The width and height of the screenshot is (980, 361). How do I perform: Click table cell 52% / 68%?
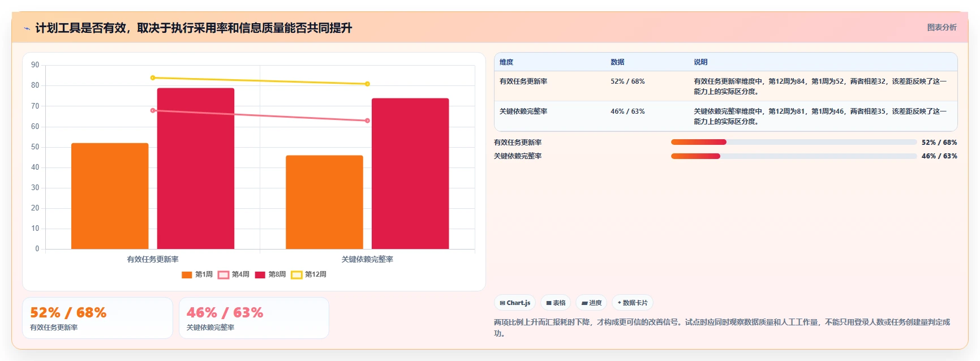coord(627,81)
